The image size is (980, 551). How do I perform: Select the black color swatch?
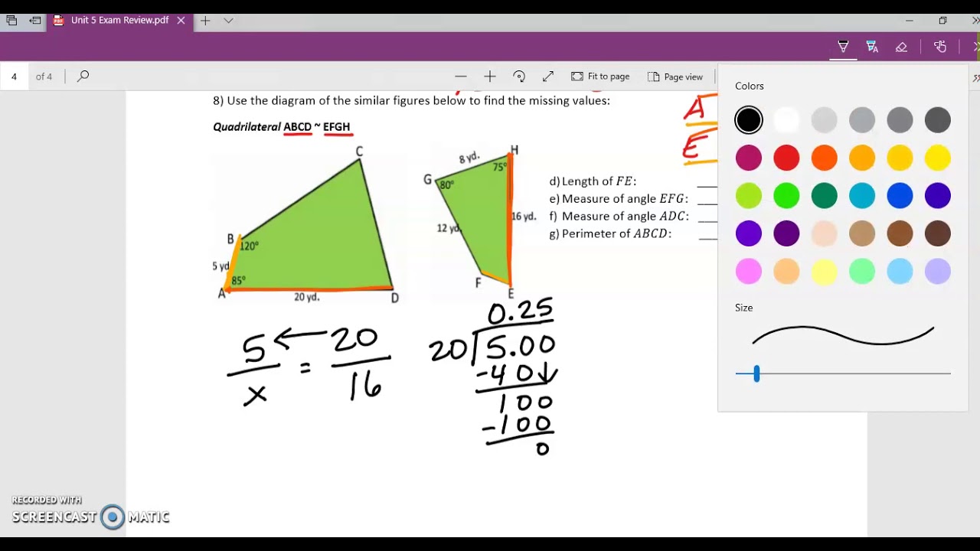click(749, 120)
